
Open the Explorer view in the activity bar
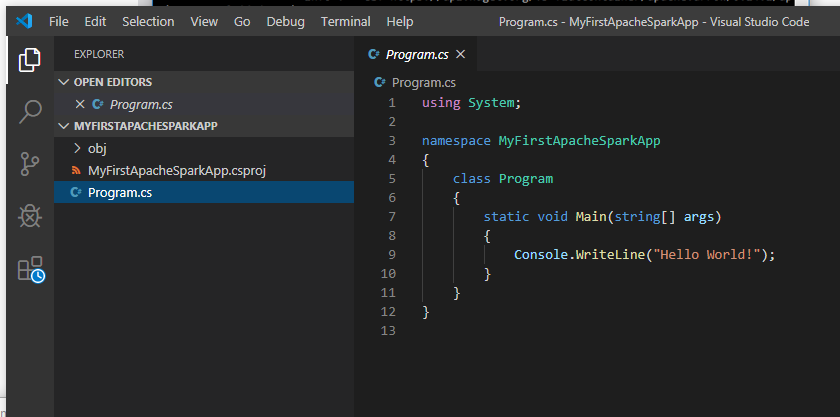[29, 59]
